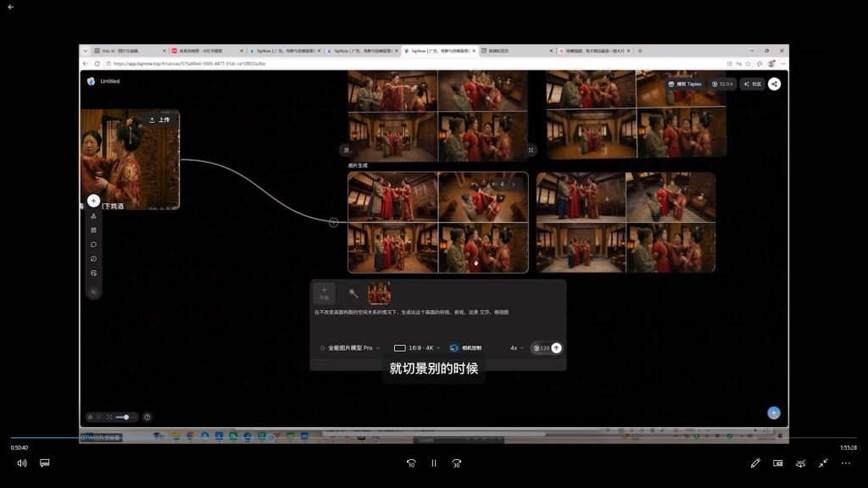Close the Vidu AI browser tab
The height and width of the screenshot is (488, 868).
[x=164, y=51]
